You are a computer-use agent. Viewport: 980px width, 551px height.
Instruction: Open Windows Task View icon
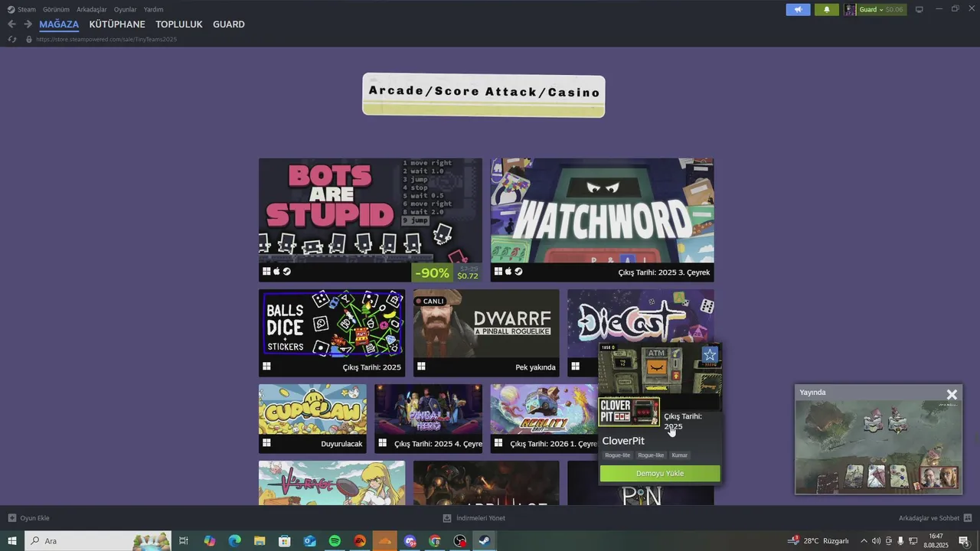pyautogui.click(x=184, y=541)
